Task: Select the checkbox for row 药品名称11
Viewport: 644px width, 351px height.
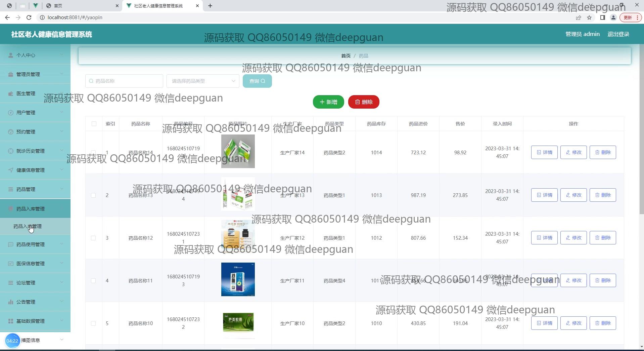Action: coord(93,281)
